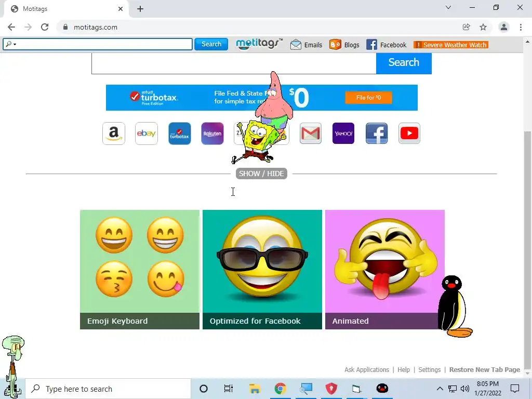Click the Blogs toolbar icon
The width and height of the screenshot is (532, 399).
click(x=335, y=45)
